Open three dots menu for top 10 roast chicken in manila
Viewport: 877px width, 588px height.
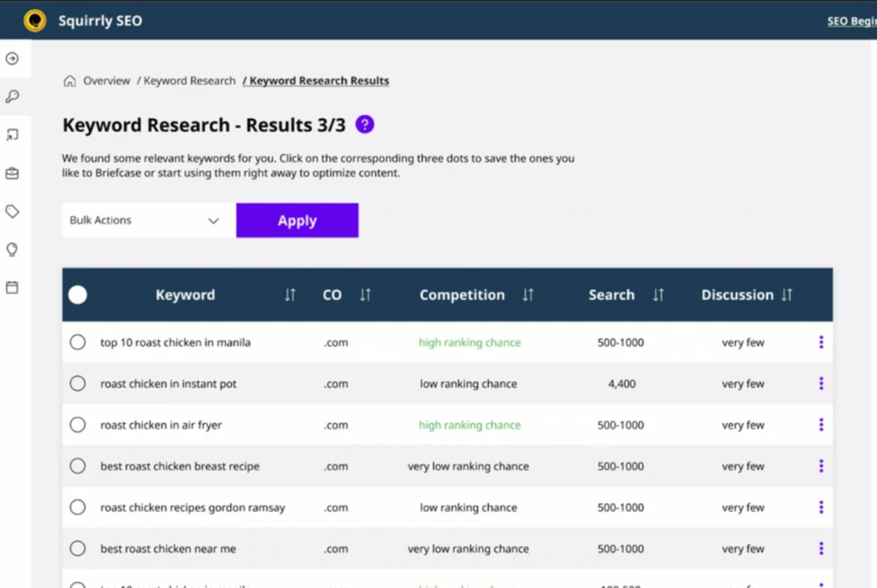[x=821, y=342]
